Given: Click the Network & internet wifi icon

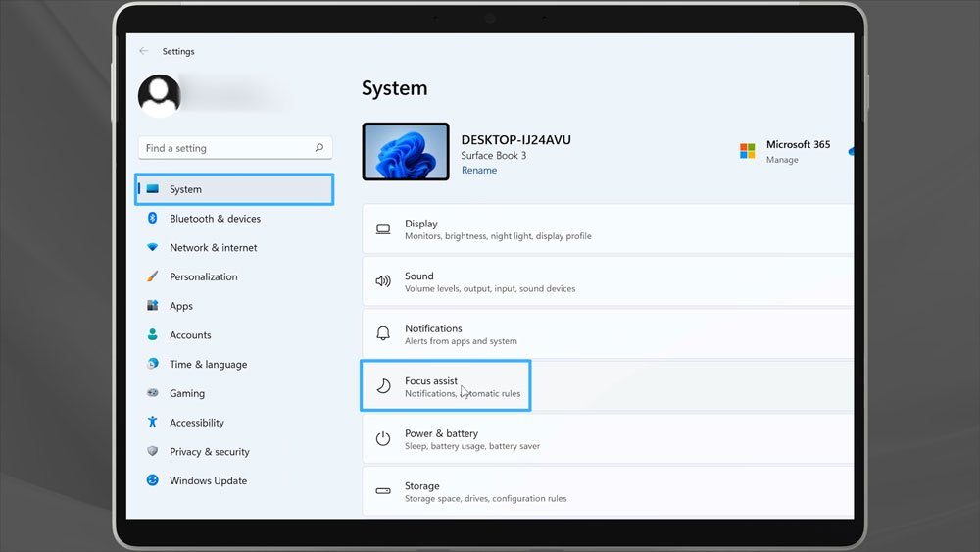Looking at the screenshot, I should (153, 248).
